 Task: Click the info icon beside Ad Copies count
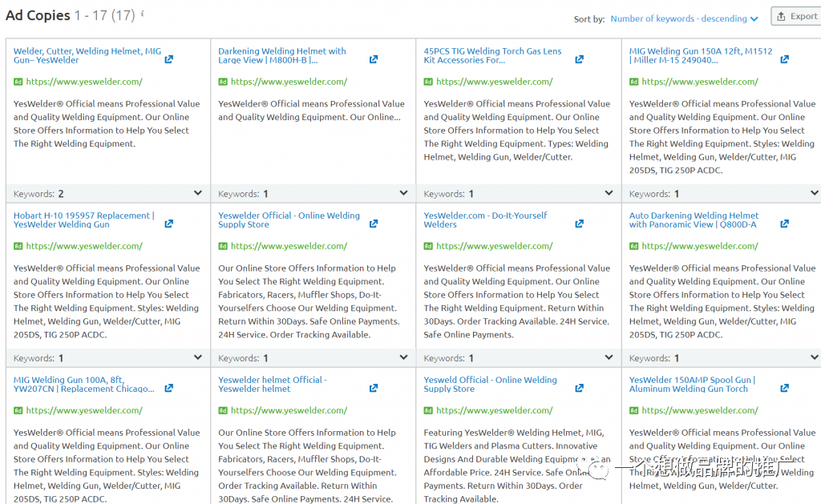[x=143, y=13]
